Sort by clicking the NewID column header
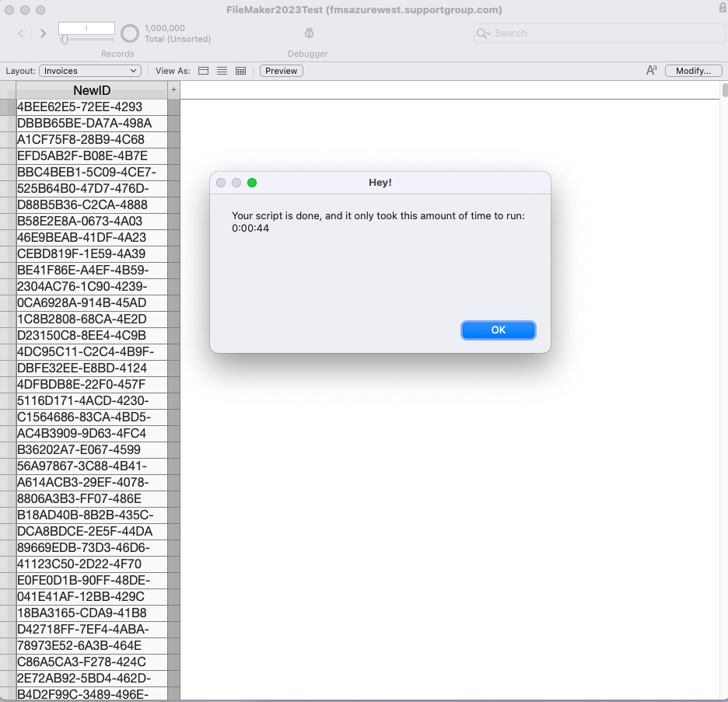 (91, 91)
